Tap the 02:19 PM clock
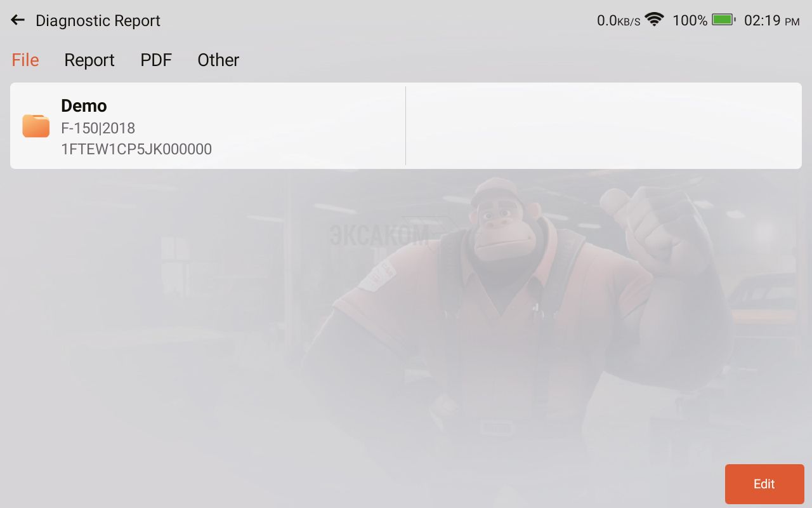This screenshot has height=508, width=812. [771, 20]
